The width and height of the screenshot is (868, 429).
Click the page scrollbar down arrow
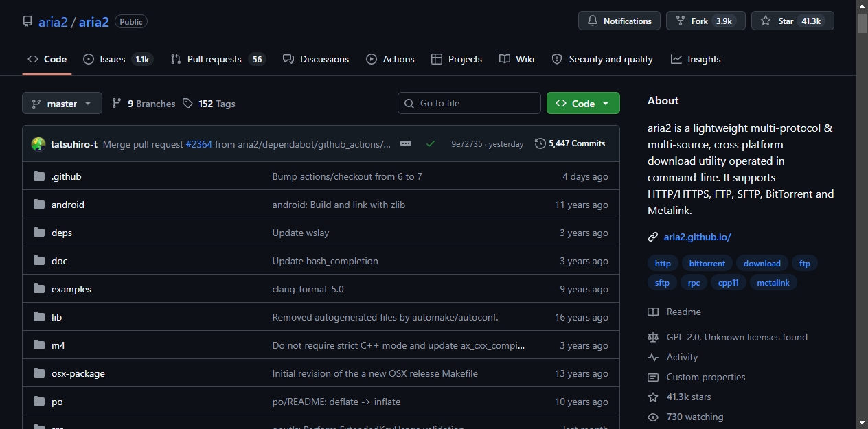(862, 423)
